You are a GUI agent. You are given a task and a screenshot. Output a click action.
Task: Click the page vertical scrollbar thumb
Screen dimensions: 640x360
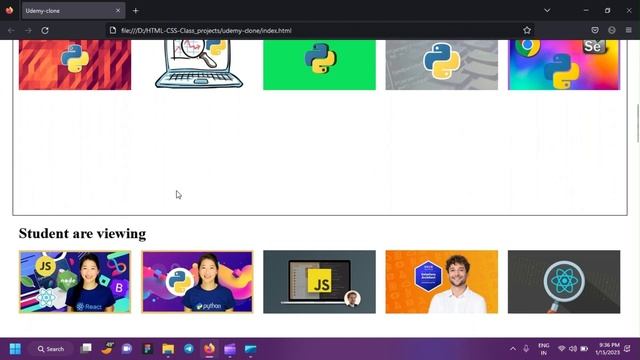pos(638,124)
